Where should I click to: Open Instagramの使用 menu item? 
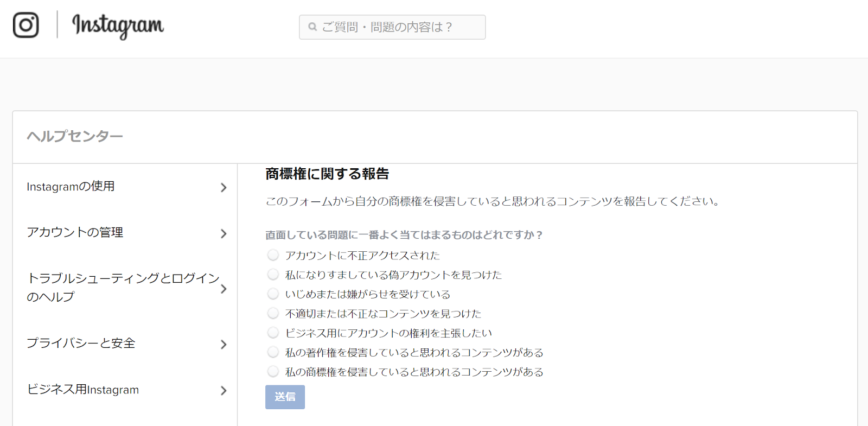coord(71,187)
